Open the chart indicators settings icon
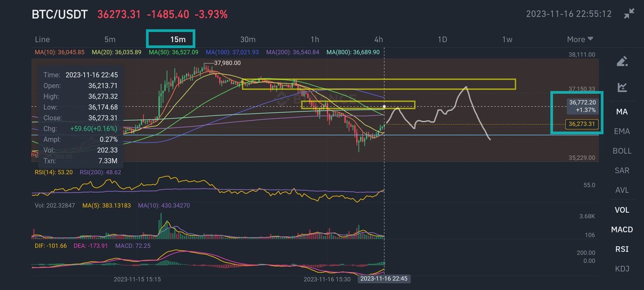 point(622,87)
